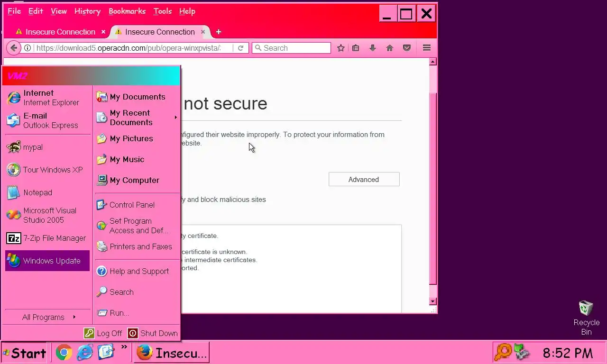
Task: Open Help and Support
Action: (137, 271)
